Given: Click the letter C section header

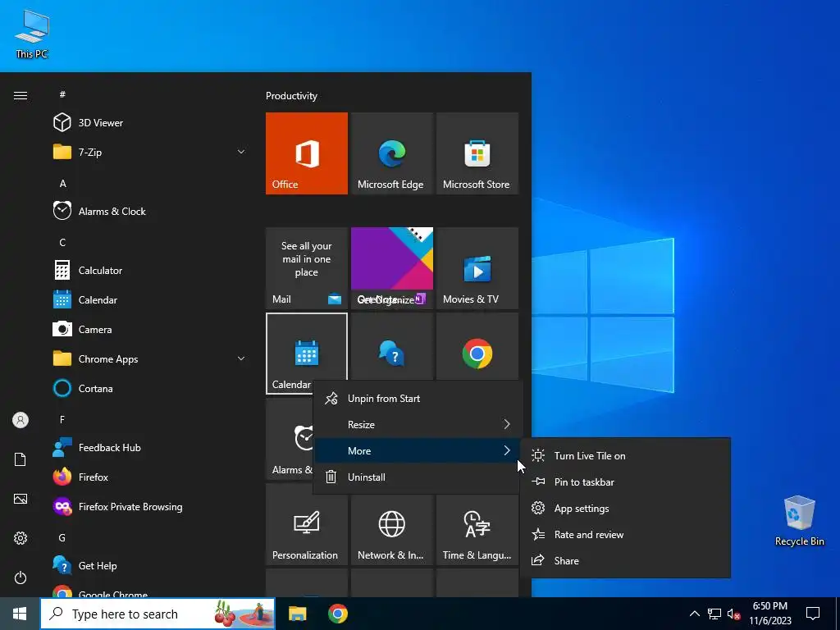Looking at the screenshot, I should point(62,242).
